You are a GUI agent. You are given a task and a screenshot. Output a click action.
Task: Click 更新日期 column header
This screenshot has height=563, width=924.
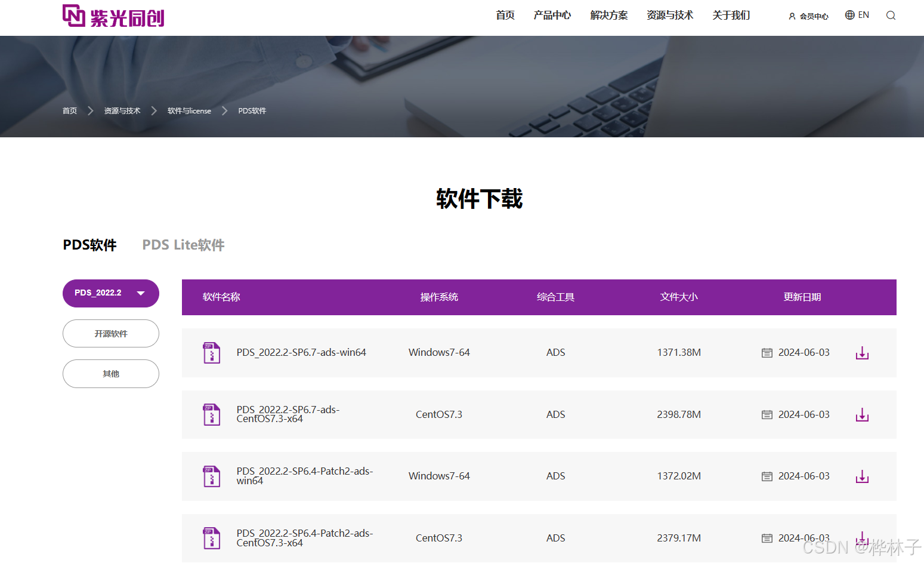[802, 297]
